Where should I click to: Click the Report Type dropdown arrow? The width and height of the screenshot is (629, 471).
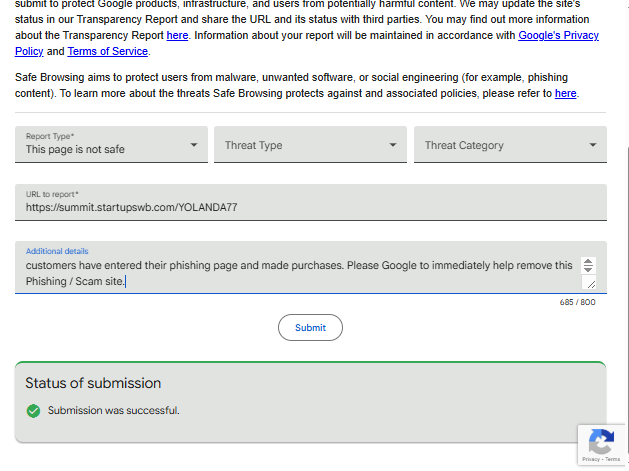194,145
